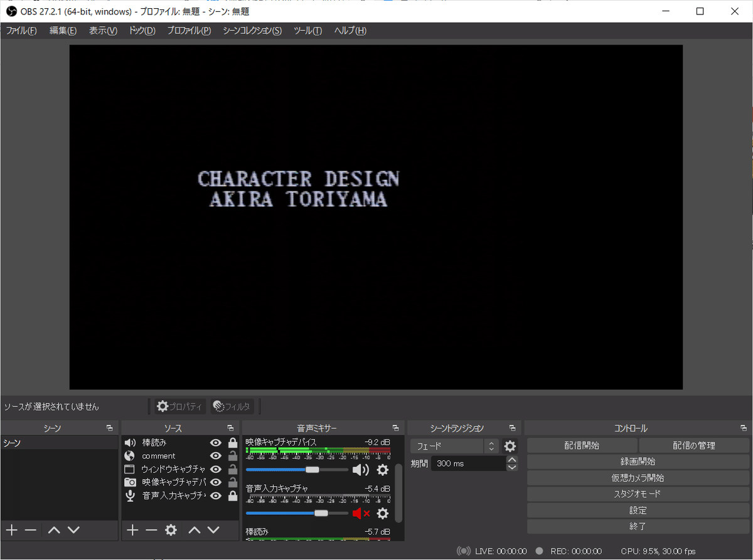Remove the selected source with the minus icon
Viewport: 753px width, 560px height.
coord(151,530)
